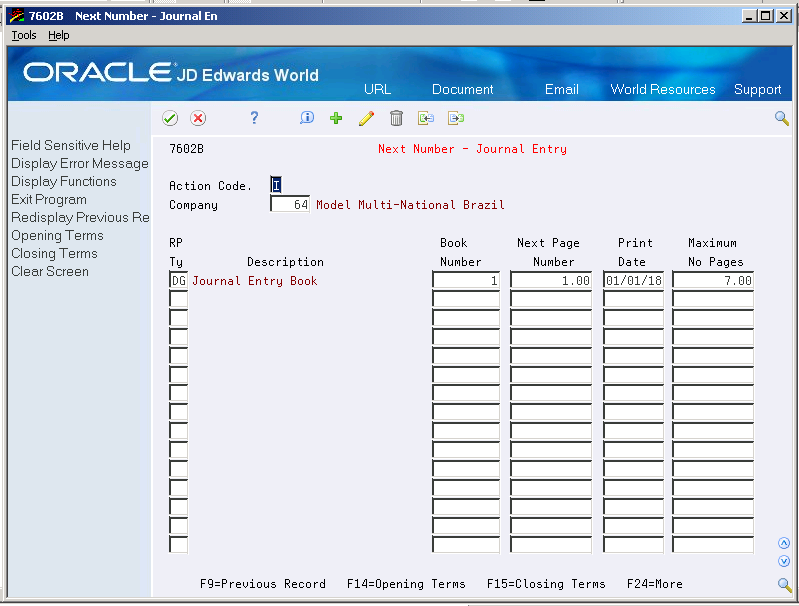Screen dimensions: 799x606
Task: Open the Document banner link
Action: (463, 89)
